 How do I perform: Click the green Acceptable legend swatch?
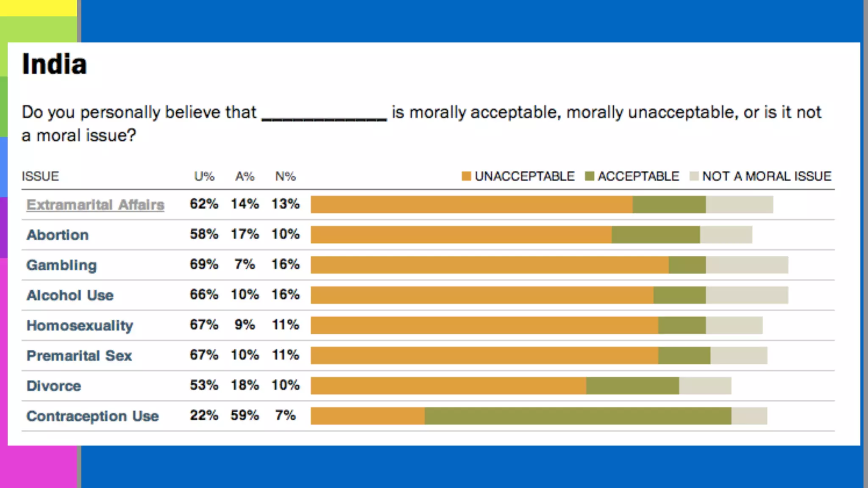pos(589,176)
